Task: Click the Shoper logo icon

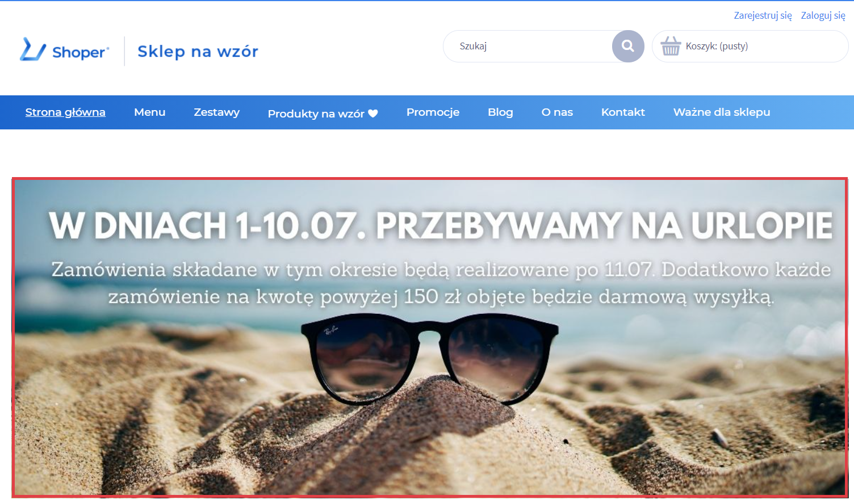Action: (33, 49)
